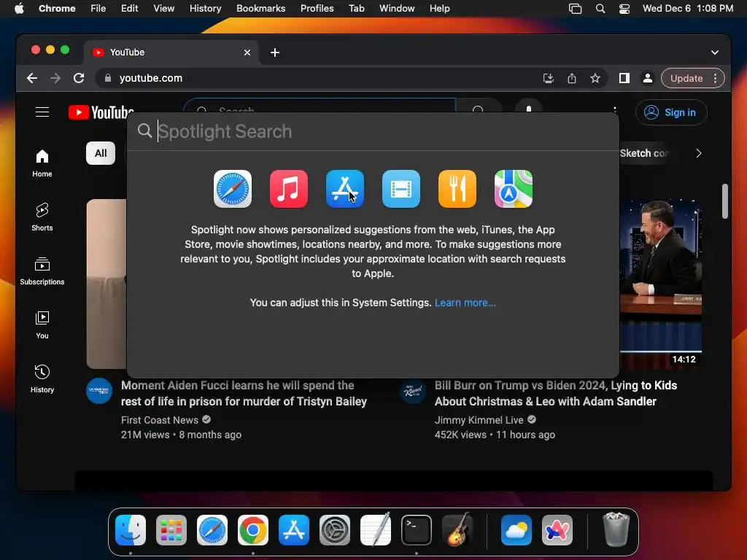This screenshot has height=560, width=747.
Task: Open Subscriptions in YouTube sidebar
Action: [42, 271]
